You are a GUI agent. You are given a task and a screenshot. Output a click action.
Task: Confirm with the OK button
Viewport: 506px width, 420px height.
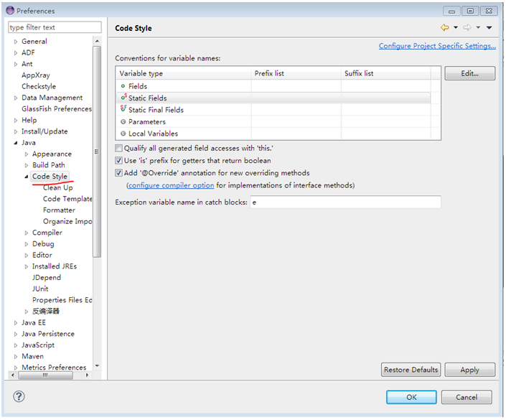point(411,397)
